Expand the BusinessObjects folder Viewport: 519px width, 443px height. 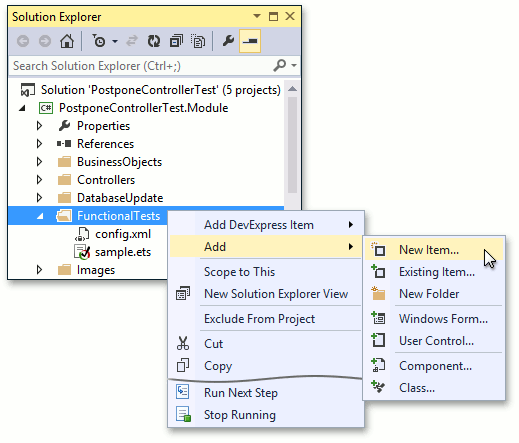pyautogui.click(x=39, y=162)
